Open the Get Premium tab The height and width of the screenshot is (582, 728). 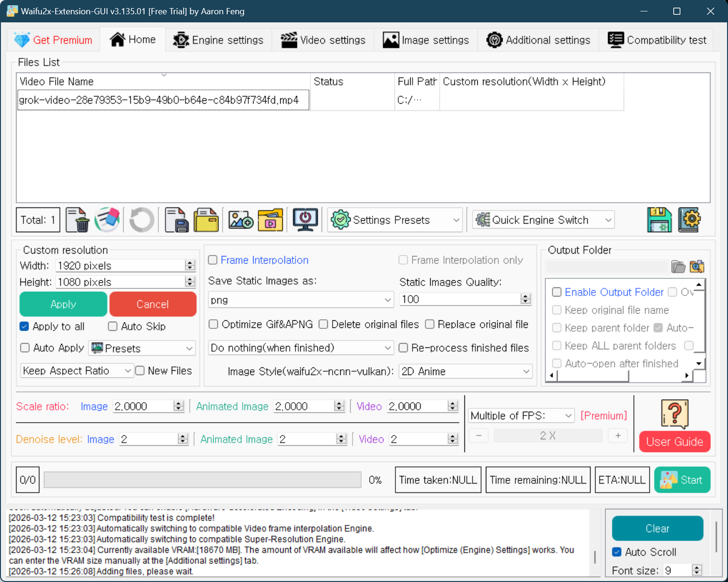pos(53,40)
